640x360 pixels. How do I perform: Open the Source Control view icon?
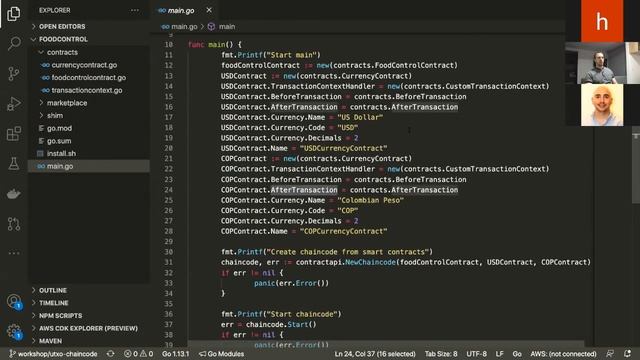point(13,73)
